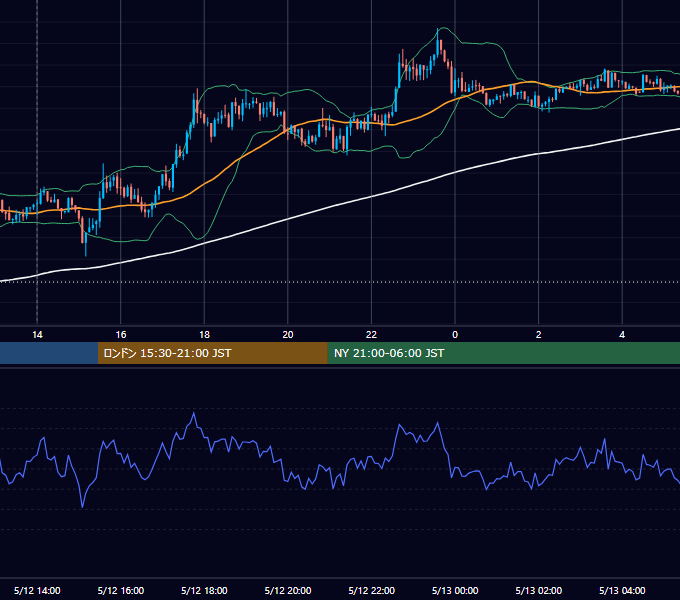The height and width of the screenshot is (600, 680).
Task: Click the 5/13 00:00 date label
Action: tap(455, 590)
